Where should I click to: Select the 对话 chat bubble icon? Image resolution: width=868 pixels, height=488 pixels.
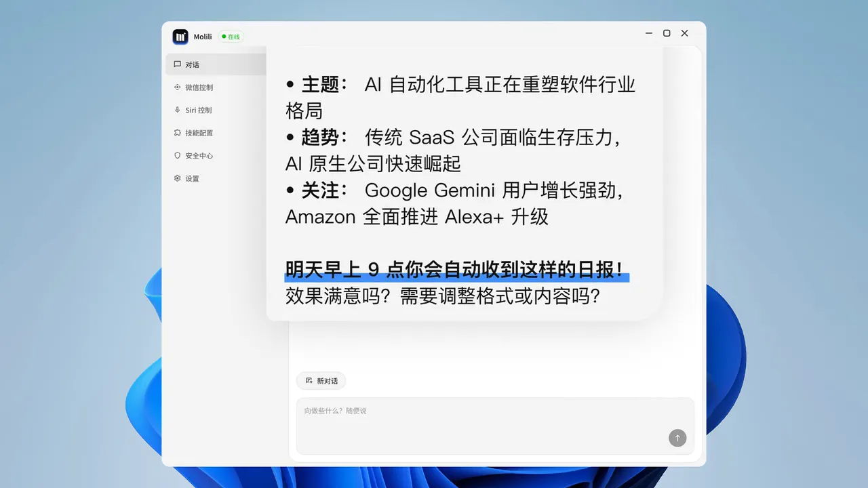click(x=176, y=64)
